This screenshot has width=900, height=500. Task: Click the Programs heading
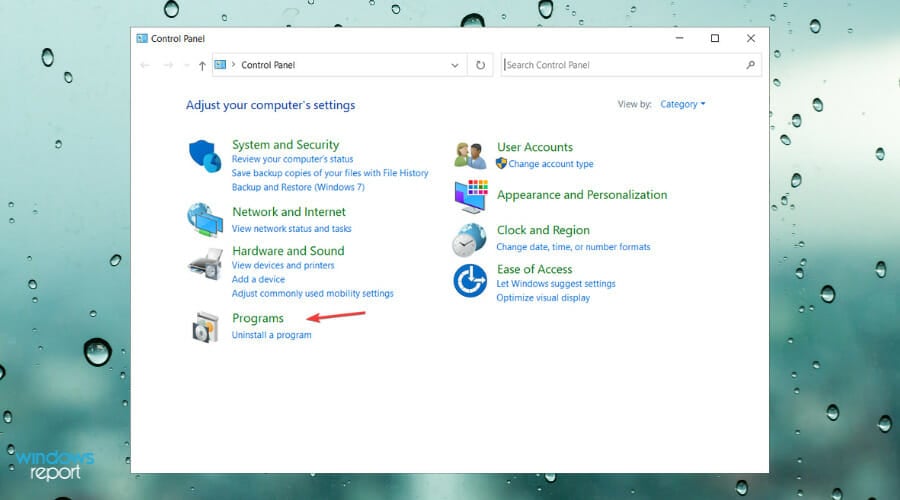point(258,318)
